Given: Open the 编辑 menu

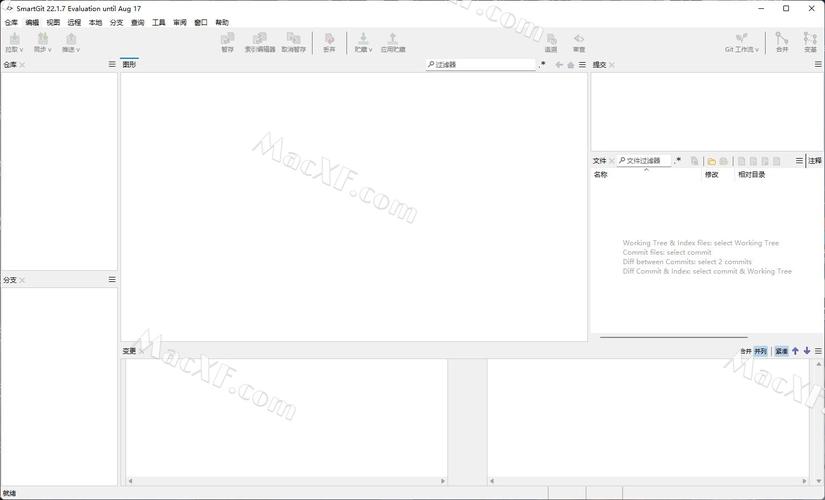Looking at the screenshot, I should coord(32,23).
